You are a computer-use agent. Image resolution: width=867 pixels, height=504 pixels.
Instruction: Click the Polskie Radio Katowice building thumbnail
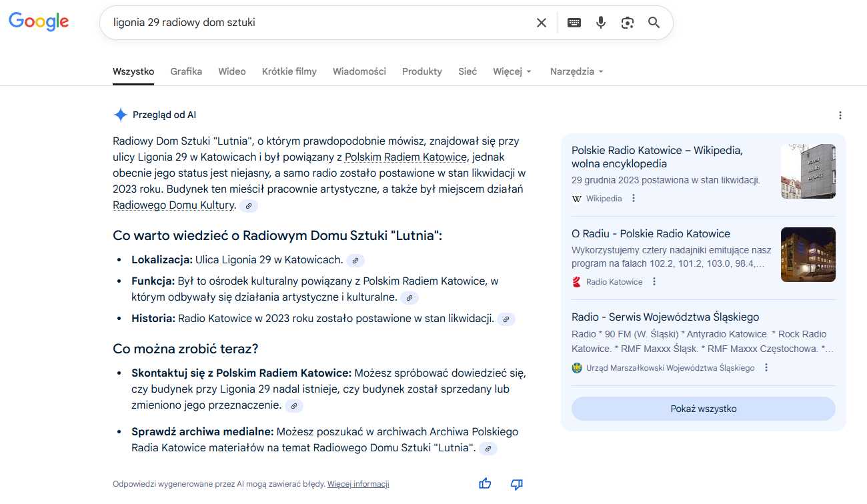pos(808,171)
